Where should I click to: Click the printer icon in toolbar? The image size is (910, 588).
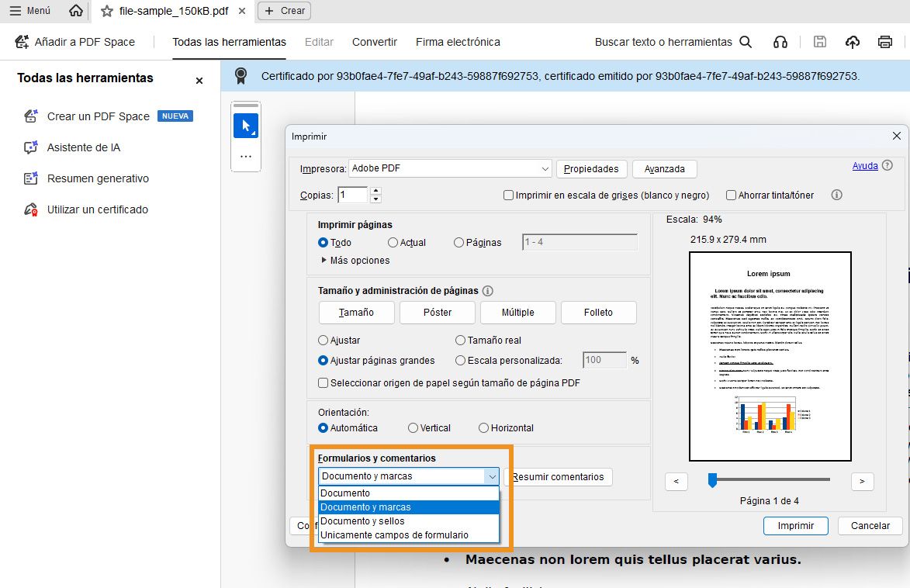[885, 42]
